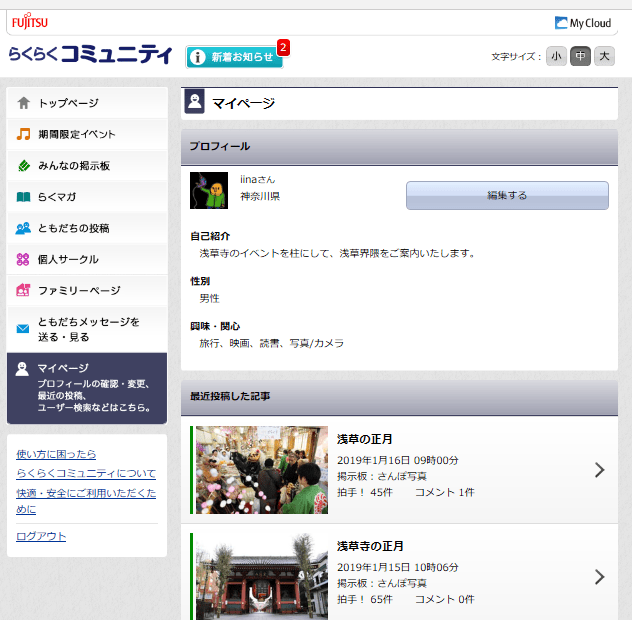Click the 最近投稿した記事 section header

[x=399, y=397]
